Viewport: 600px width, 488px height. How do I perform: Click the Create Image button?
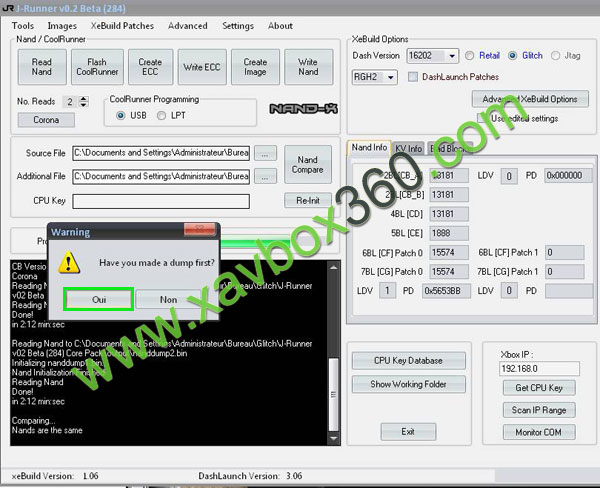[255, 67]
